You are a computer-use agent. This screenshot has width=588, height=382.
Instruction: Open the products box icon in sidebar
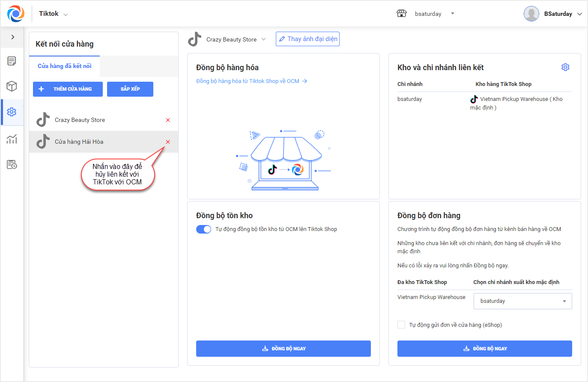coord(12,86)
